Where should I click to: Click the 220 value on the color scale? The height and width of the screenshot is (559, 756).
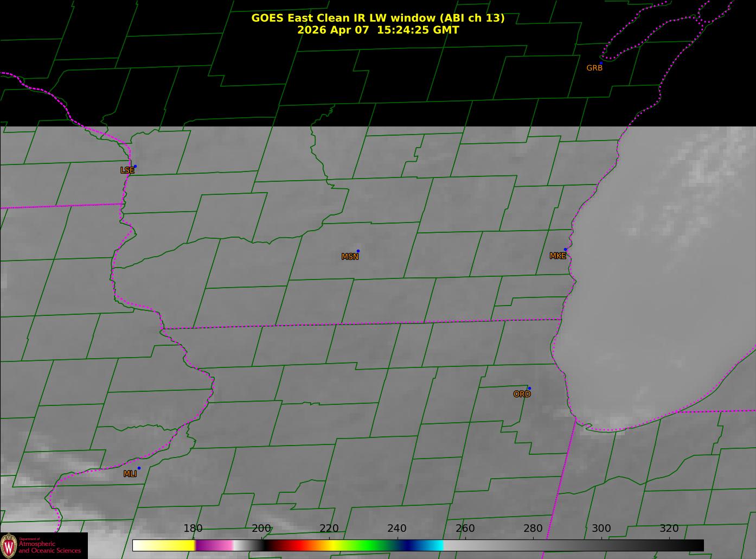(x=329, y=529)
